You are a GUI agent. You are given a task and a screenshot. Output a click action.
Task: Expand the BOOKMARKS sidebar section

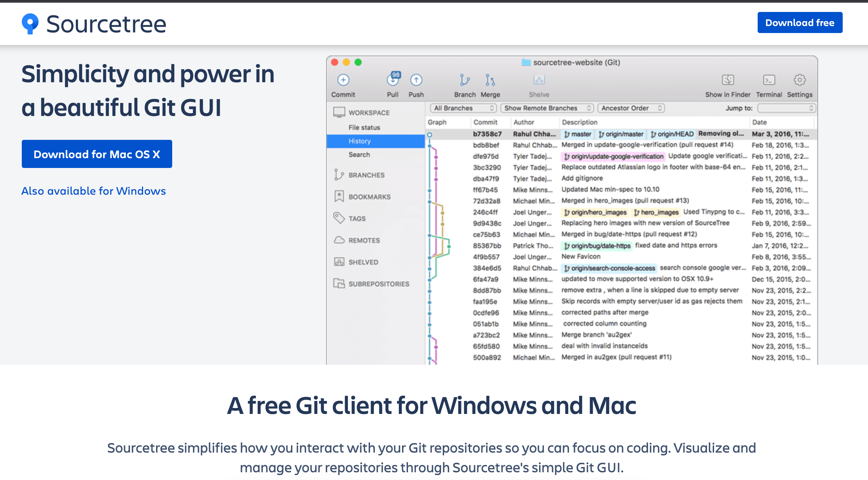click(x=369, y=197)
